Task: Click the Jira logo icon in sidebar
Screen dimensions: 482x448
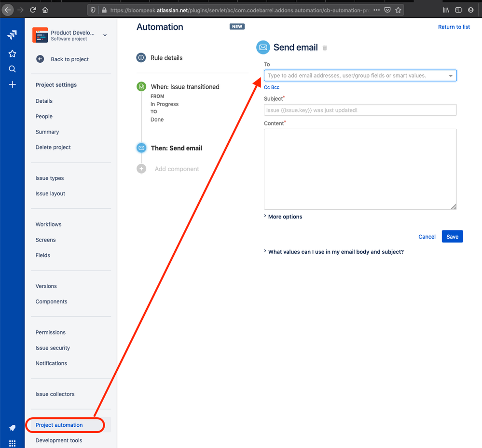Action: [x=12, y=35]
